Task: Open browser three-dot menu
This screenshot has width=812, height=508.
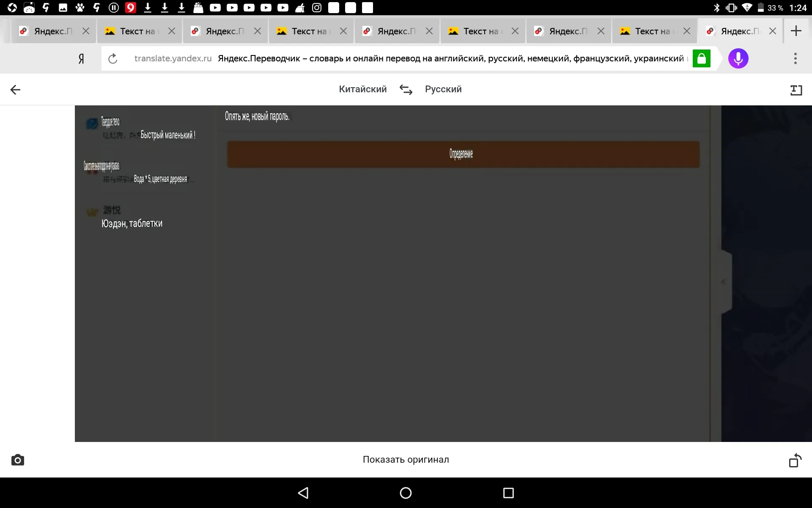Action: coord(795,58)
